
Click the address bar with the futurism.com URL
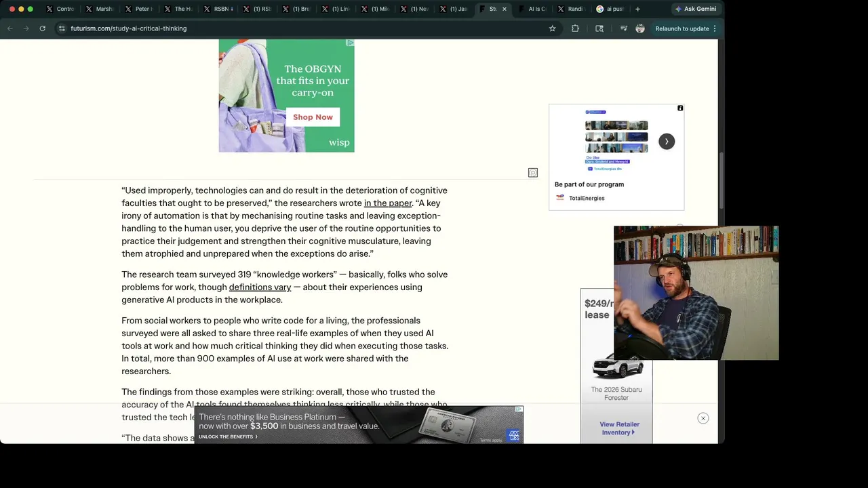305,28
